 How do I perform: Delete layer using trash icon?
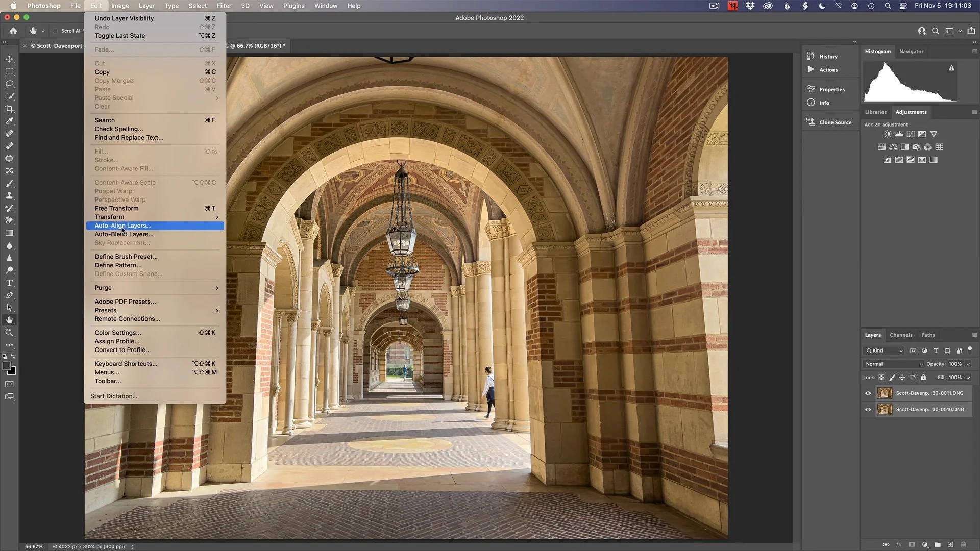963,544
